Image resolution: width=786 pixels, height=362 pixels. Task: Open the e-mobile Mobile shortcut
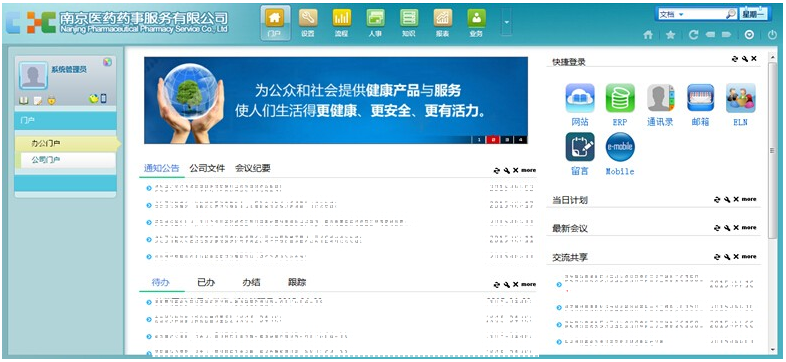[x=620, y=153]
